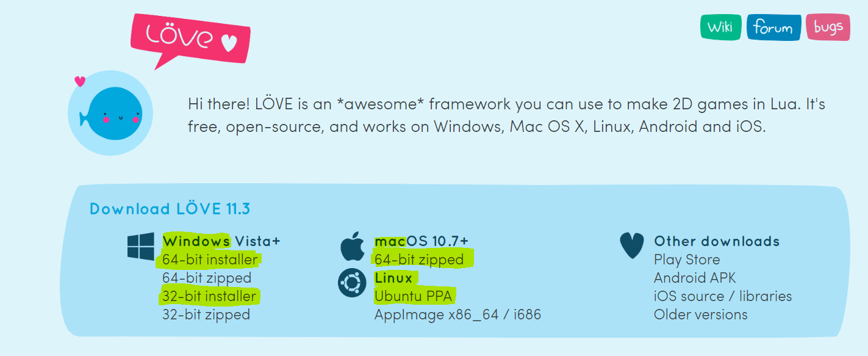The height and width of the screenshot is (356, 868).
Task: Download the Windows 32-bit installer
Action: click(x=209, y=296)
